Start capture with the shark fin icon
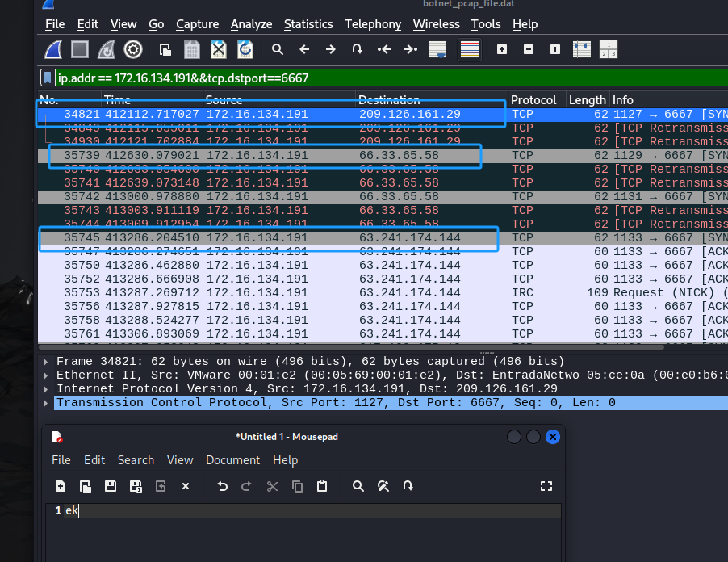Image resolution: width=728 pixels, height=562 pixels. coord(53,50)
